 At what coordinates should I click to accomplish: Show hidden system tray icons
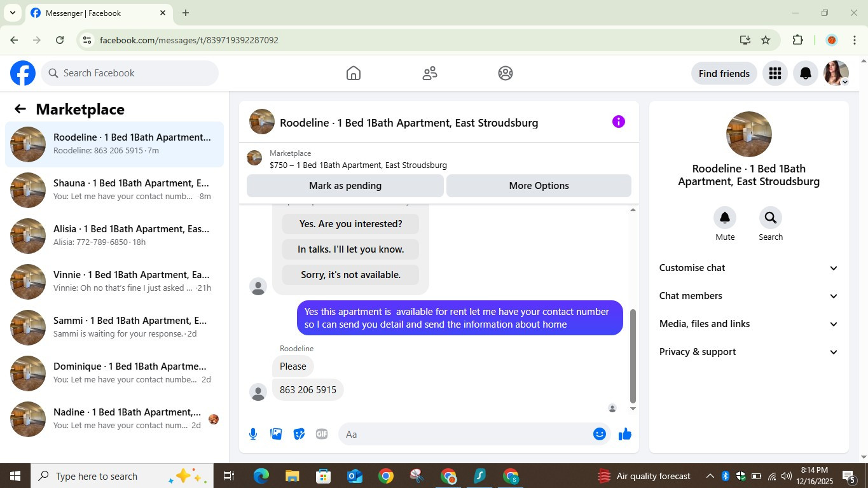click(710, 476)
